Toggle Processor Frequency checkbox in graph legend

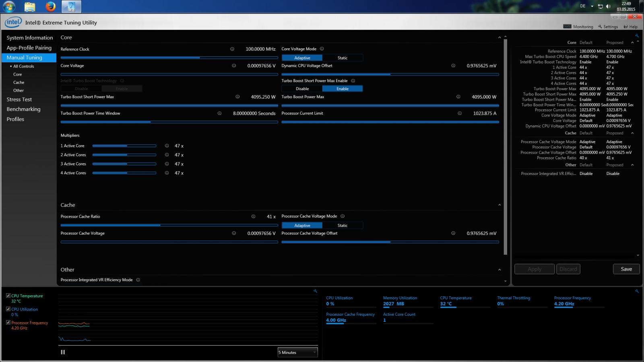coord(8,323)
